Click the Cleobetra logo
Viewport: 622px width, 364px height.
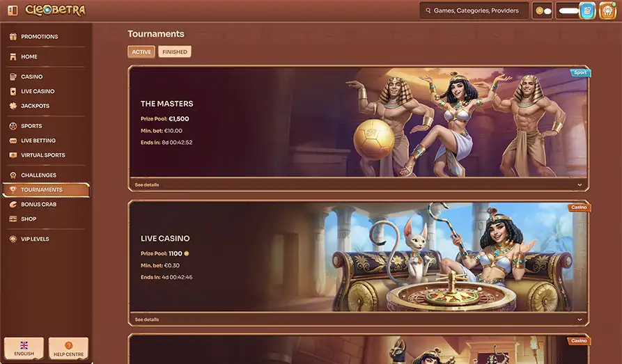point(56,10)
